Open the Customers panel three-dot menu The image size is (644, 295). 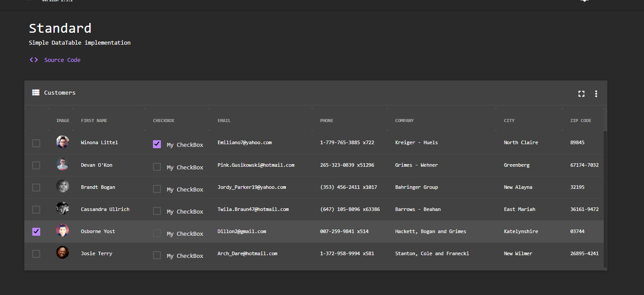(x=596, y=94)
